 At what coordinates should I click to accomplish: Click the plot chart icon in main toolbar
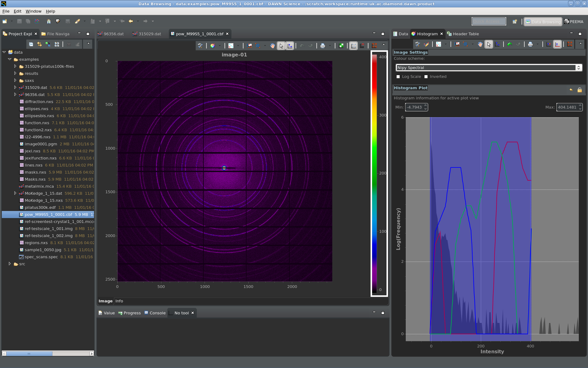[x=37, y=21]
